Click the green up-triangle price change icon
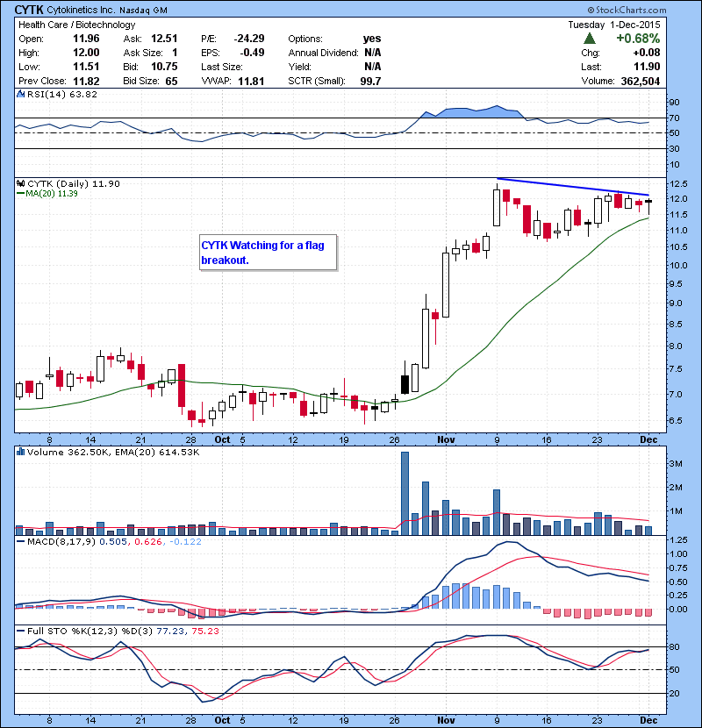This screenshot has width=702, height=728. 590,39
